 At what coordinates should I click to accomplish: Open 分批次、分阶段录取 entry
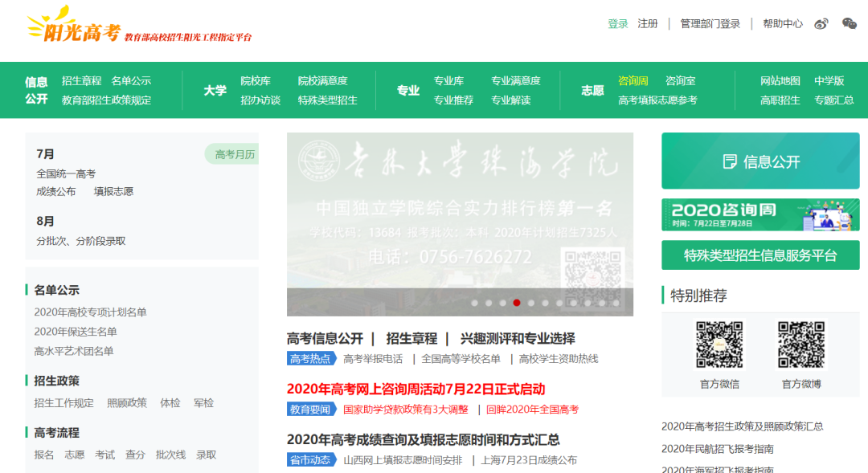click(x=81, y=241)
